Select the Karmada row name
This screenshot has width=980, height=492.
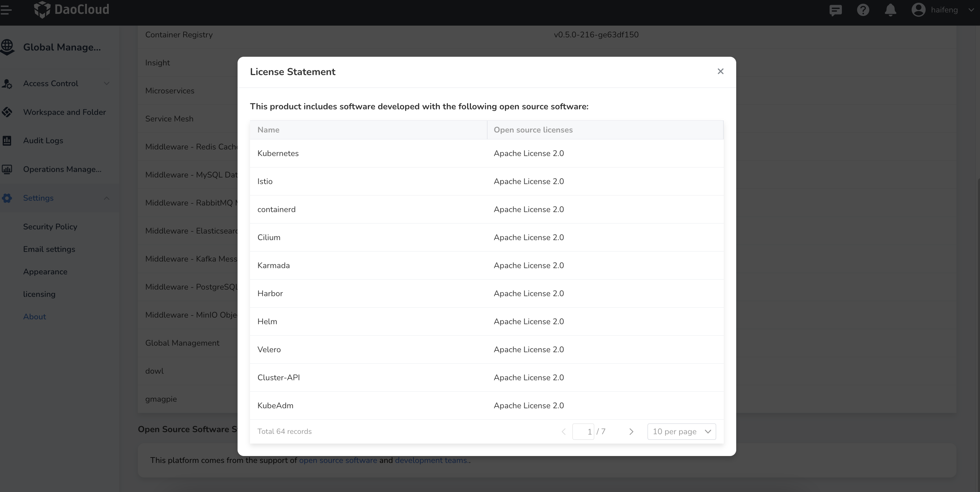point(274,265)
